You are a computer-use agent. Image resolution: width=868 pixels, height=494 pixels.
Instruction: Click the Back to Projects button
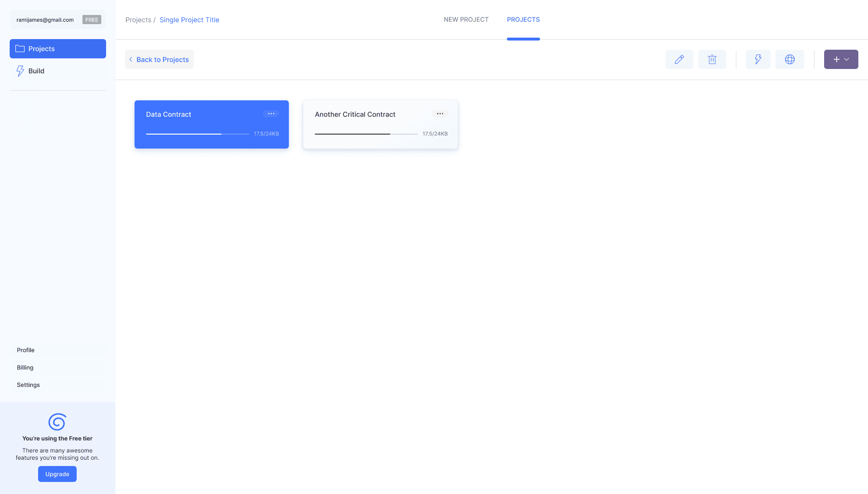click(x=159, y=59)
